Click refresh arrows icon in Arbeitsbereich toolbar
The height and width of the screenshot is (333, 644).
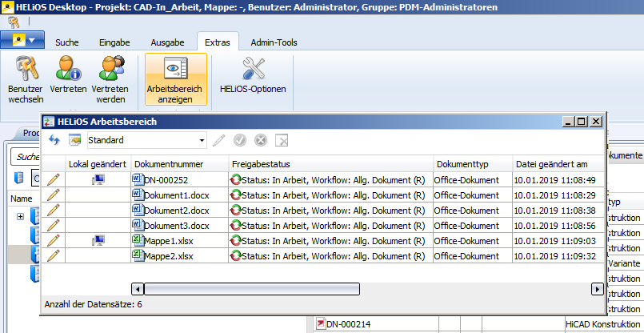(x=54, y=140)
